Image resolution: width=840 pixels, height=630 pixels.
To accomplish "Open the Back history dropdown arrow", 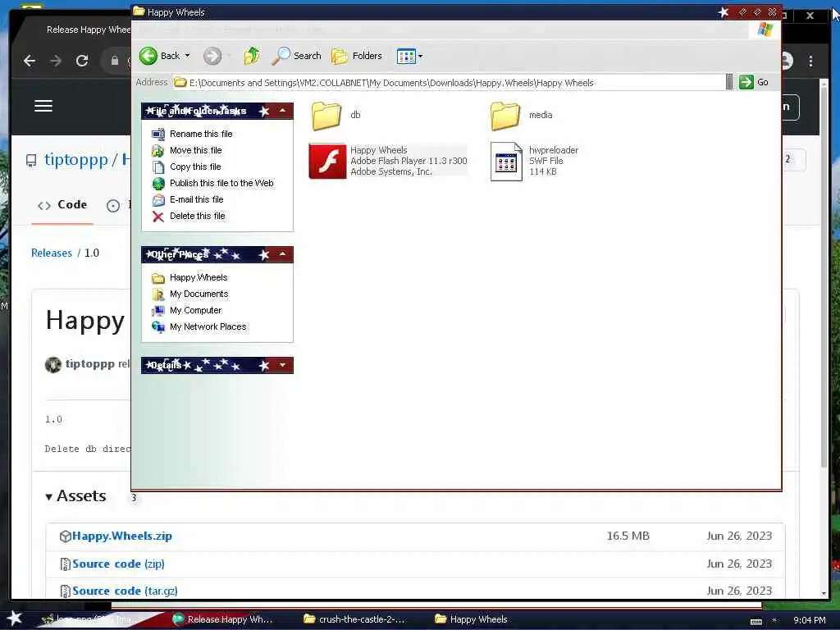I will (x=188, y=56).
